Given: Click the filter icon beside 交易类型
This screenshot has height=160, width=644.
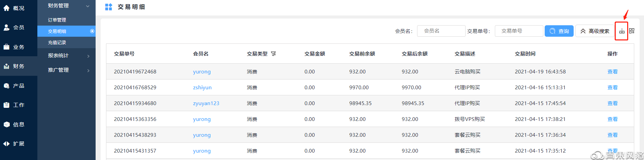Looking at the screenshot, I should (273, 54).
